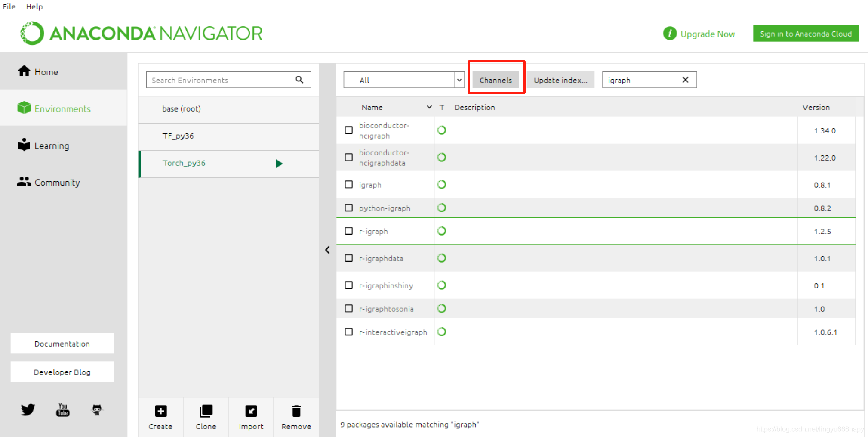Click the Description column header
Screen dimensions: 868x437
tap(474, 108)
